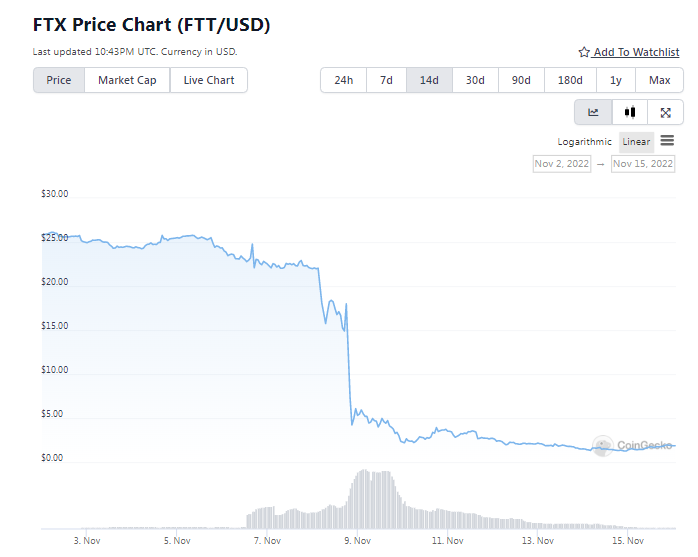Open the Nov 2, 2022 start date picker

[562, 163]
